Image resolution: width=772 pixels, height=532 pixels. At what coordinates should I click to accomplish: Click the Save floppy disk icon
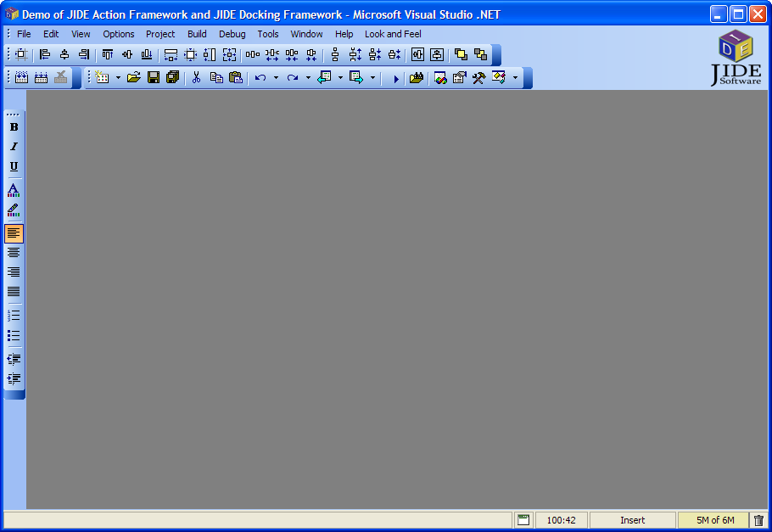154,77
